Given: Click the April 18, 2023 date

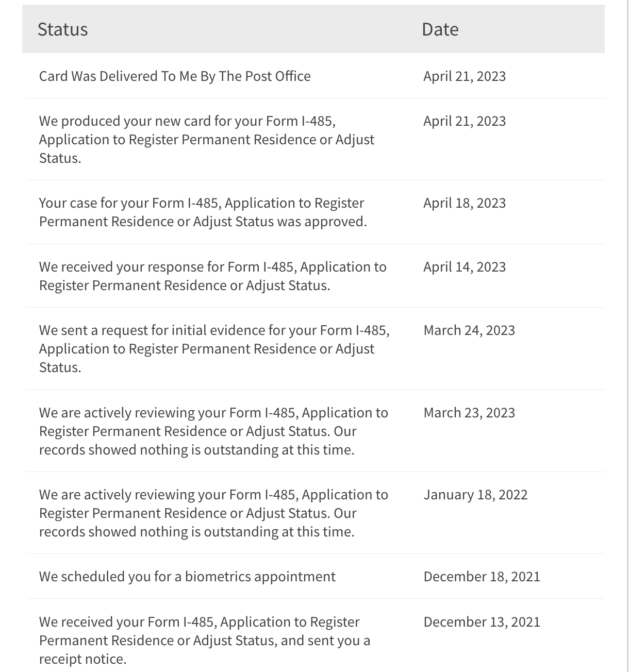Looking at the screenshot, I should (x=465, y=203).
